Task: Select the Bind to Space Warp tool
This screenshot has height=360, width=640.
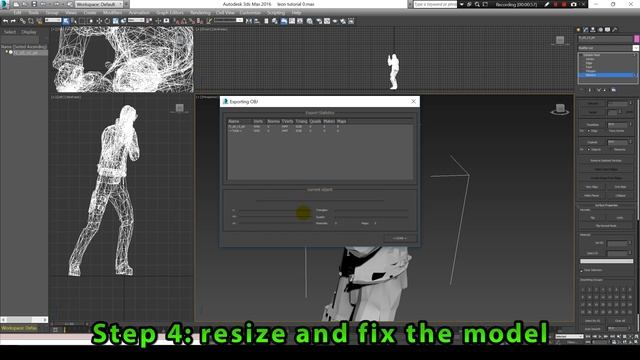Action: coord(39,21)
